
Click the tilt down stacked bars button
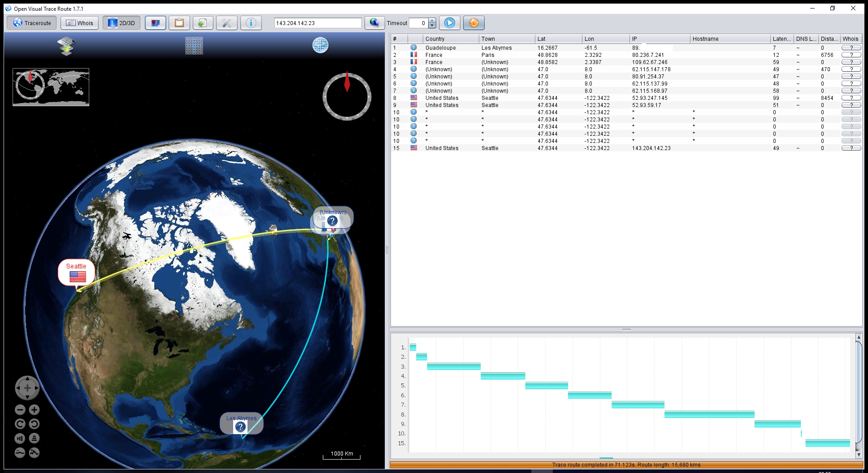tap(35, 439)
